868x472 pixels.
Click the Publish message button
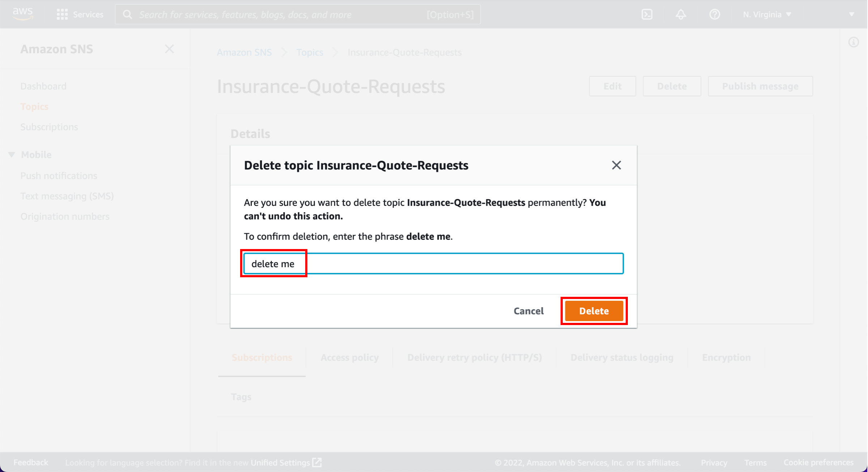(x=761, y=86)
